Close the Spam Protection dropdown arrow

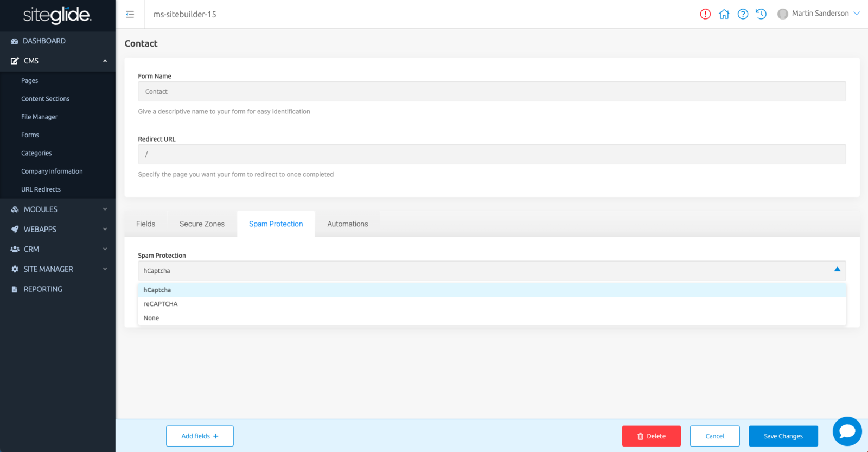point(837,270)
